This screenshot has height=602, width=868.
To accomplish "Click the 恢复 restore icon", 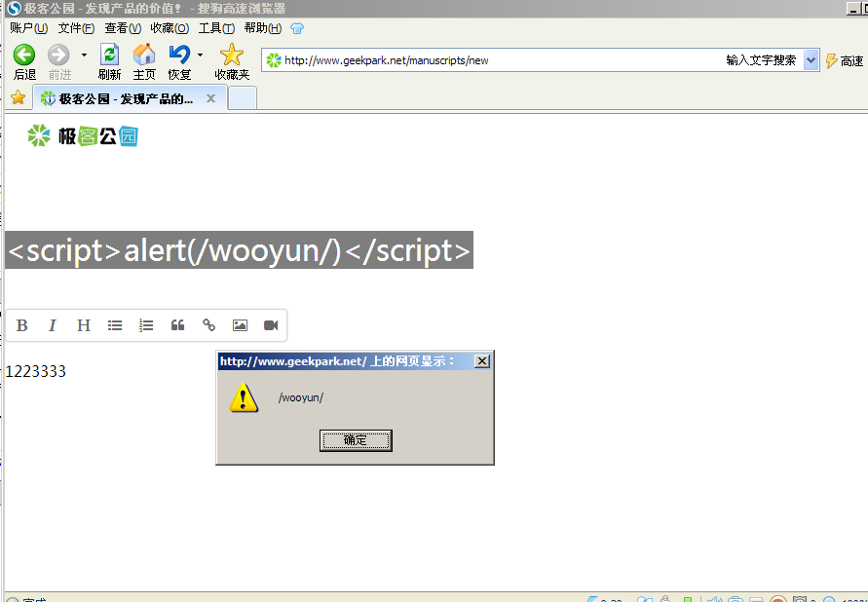I will point(179,55).
